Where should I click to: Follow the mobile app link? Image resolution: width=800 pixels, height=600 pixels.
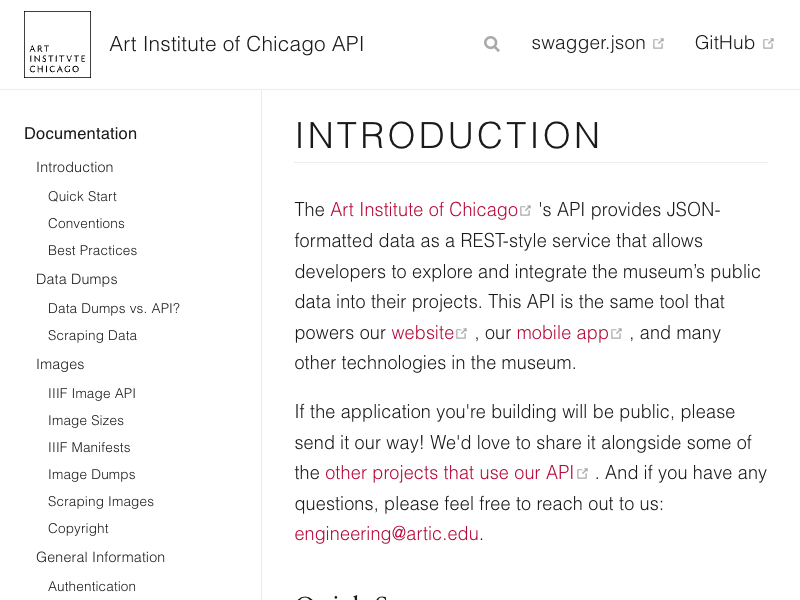(562, 333)
